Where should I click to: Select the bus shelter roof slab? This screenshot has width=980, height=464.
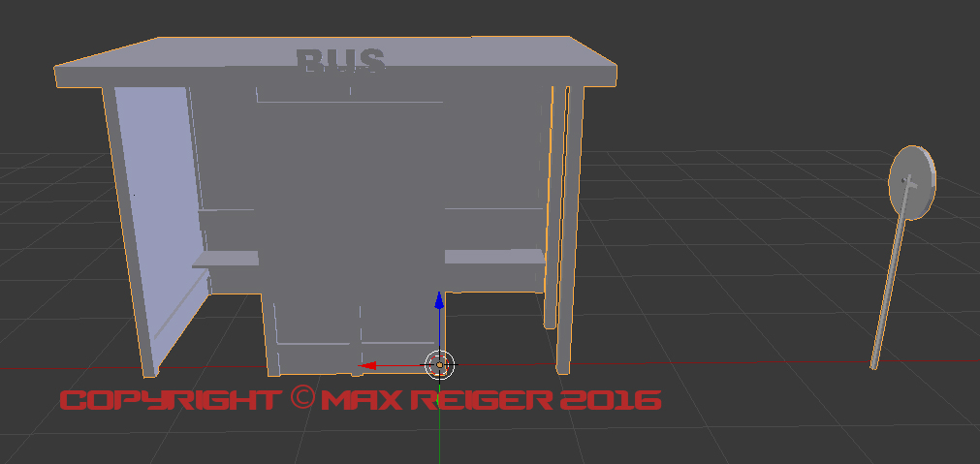335,61
